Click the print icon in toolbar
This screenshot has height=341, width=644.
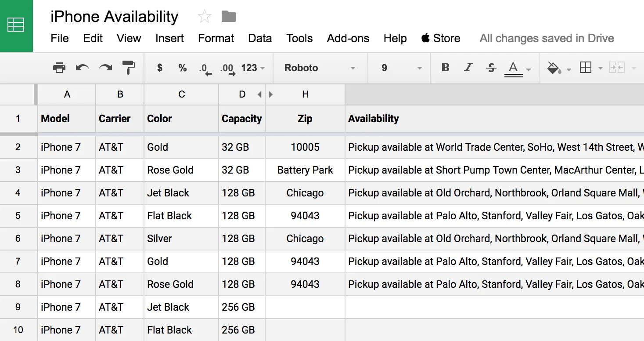(59, 68)
